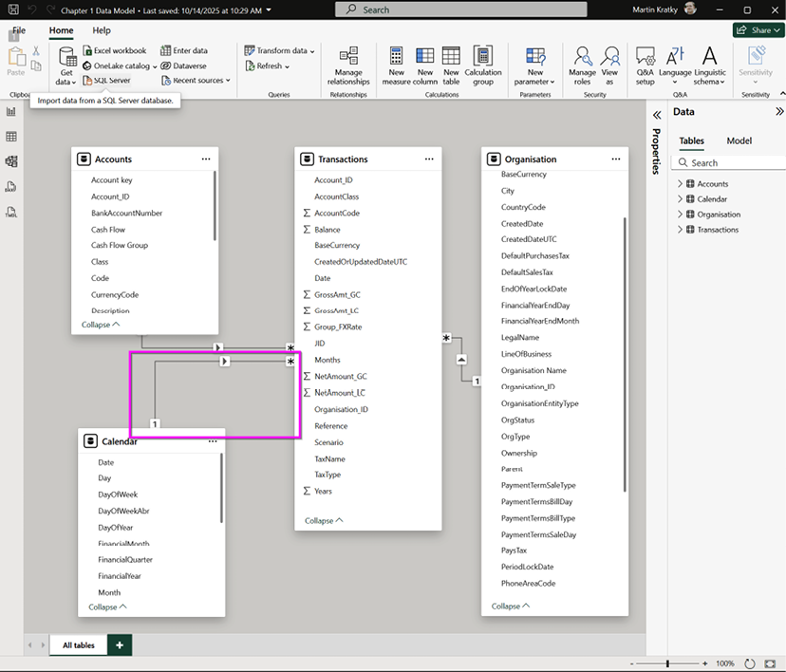Open the Q&A setup tool
The height and width of the screenshot is (672, 786).
click(646, 63)
